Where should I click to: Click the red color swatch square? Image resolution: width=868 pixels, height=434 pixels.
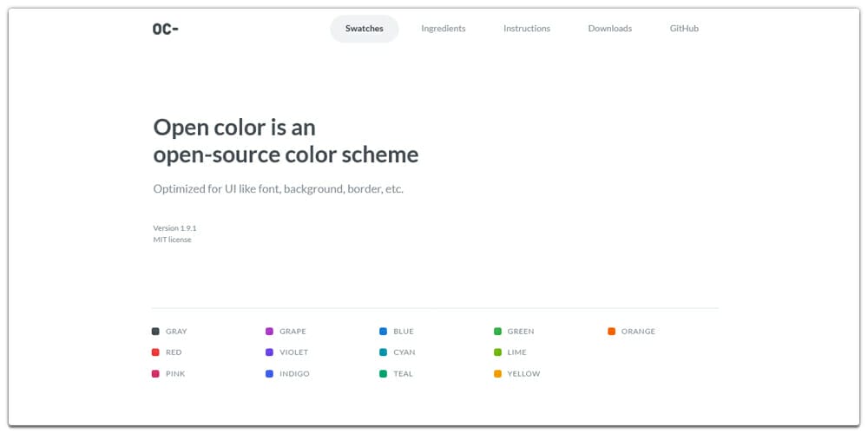(155, 352)
